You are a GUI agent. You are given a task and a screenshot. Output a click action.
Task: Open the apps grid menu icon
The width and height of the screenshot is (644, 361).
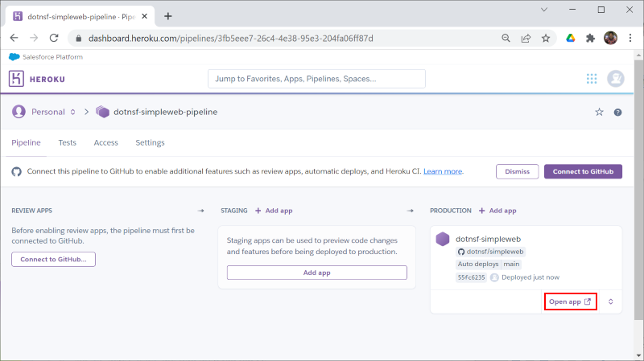click(592, 79)
